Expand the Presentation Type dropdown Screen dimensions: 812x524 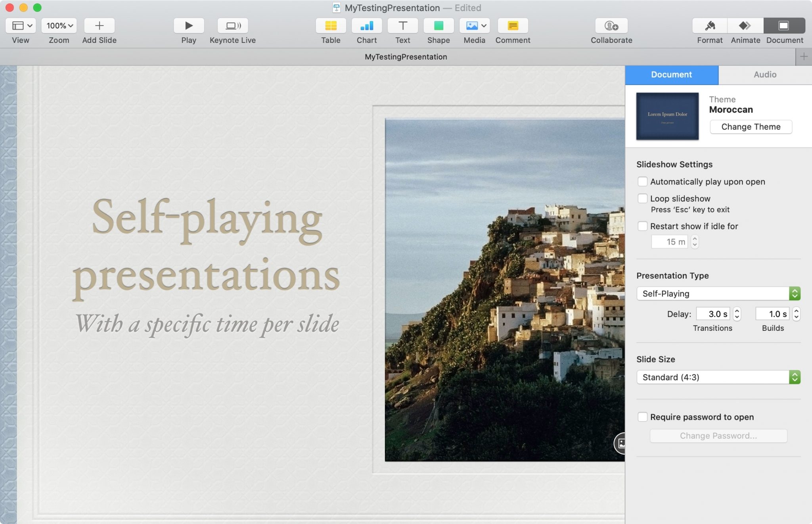(719, 293)
